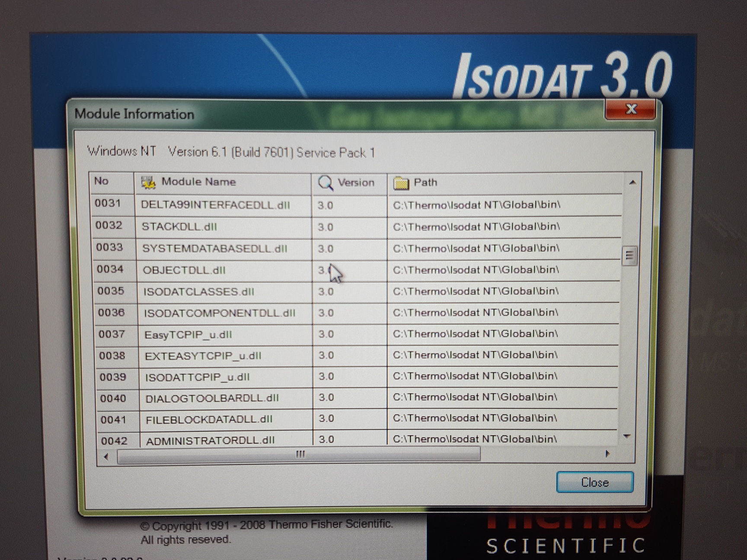This screenshot has width=747, height=560.
Task: Click the Windows NT Version 6.1 text
Action: [231, 152]
